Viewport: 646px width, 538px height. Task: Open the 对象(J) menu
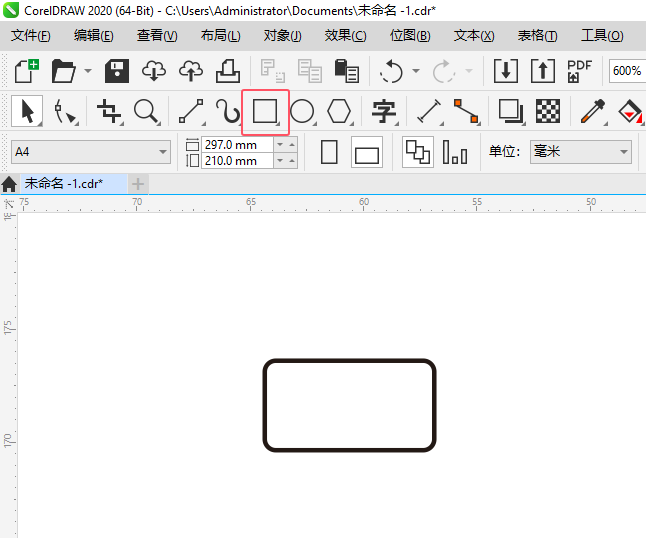click(x=283, y=35)
